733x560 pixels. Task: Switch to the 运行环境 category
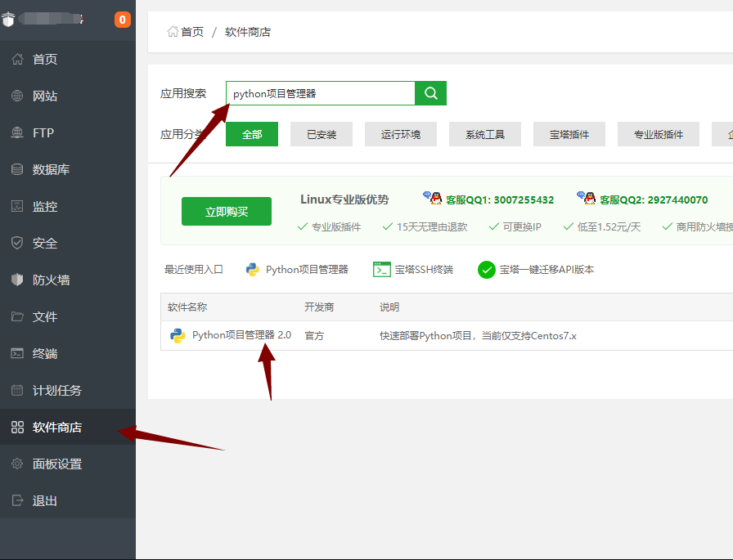point(401,135)
